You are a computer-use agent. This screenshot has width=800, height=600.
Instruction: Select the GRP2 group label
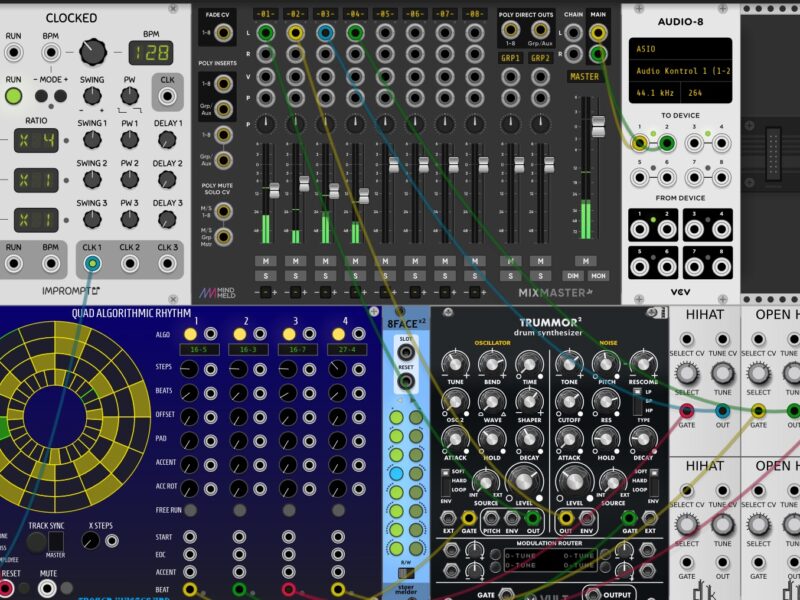(x=541, y=58)
